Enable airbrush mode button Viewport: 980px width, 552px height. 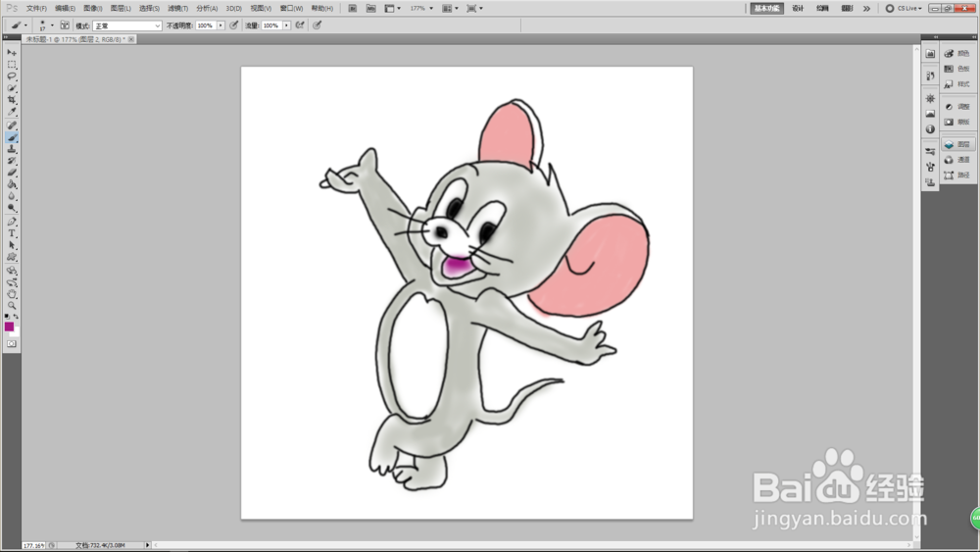click(x=300, y=25)
